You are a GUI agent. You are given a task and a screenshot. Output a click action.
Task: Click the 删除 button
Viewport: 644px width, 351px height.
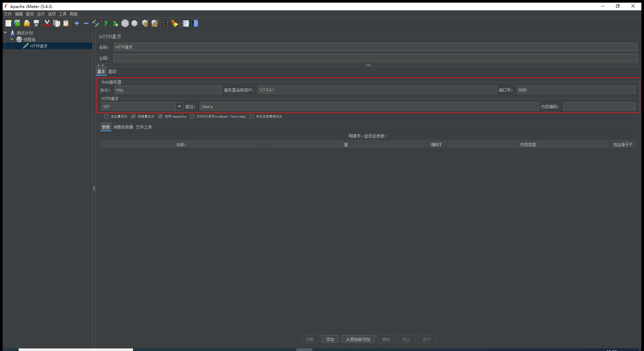(386, 339)
